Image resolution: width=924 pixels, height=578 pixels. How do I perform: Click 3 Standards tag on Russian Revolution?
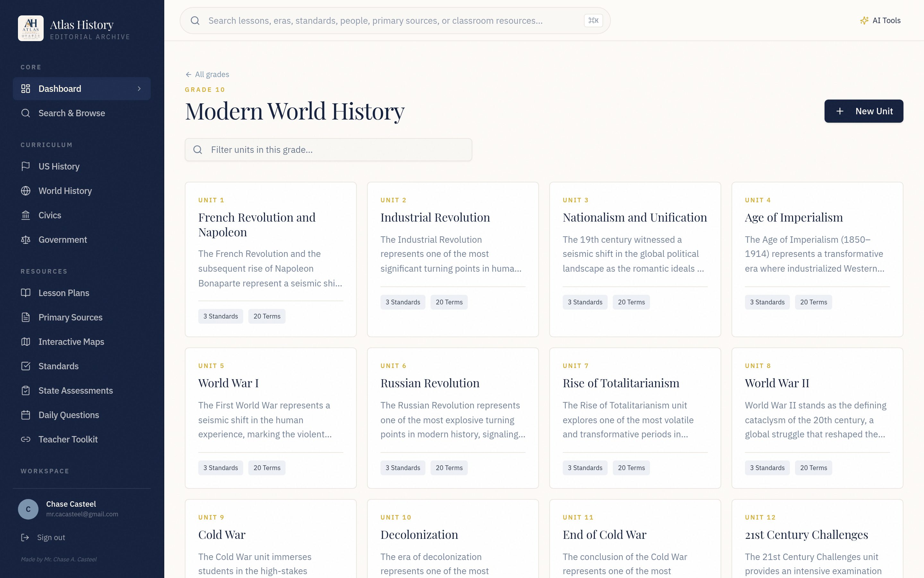[403, 468]
